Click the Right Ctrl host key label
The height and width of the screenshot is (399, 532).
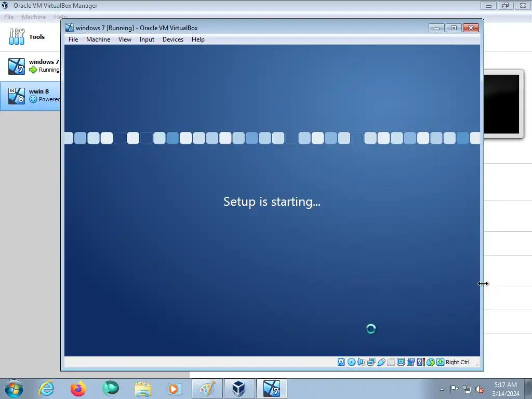(x=458, y=362)
